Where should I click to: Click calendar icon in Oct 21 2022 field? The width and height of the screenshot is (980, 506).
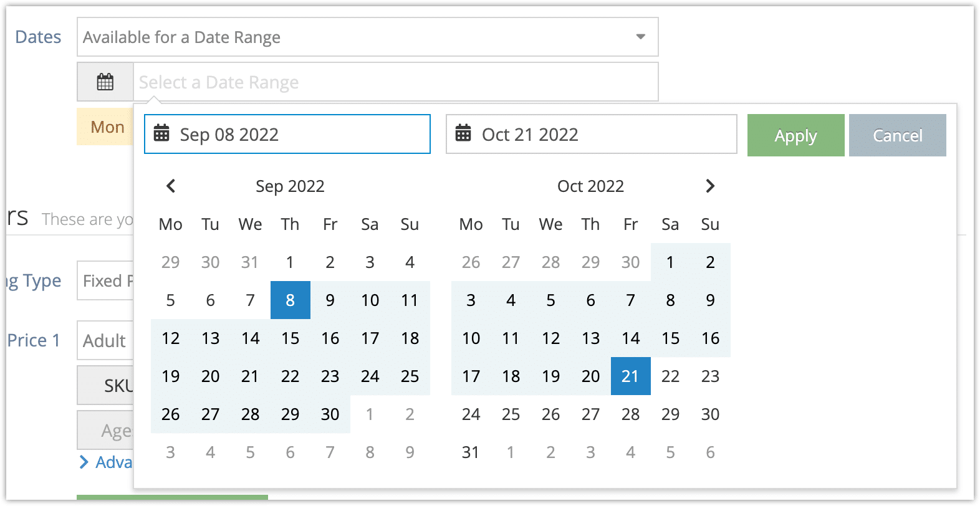pos(463,133)
